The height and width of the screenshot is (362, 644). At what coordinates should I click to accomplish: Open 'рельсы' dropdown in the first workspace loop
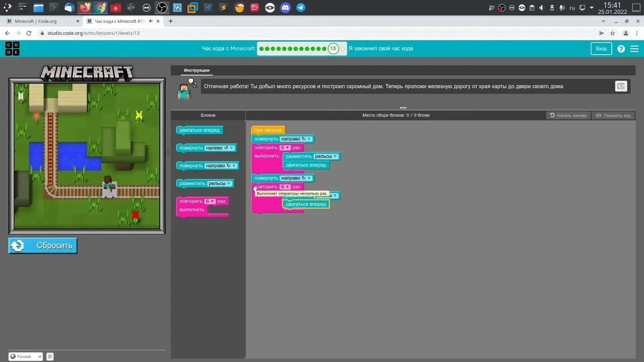point(326,156)
